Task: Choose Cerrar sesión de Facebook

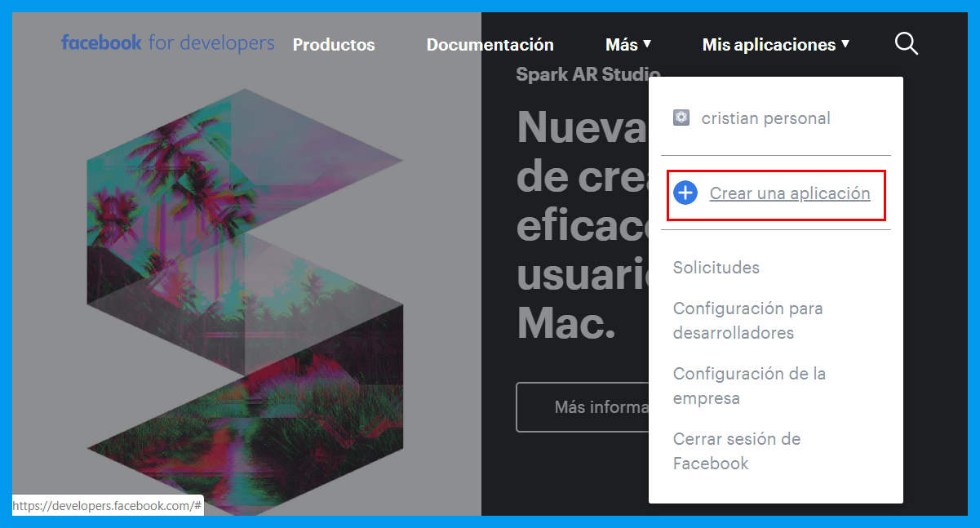Action: 737,451
